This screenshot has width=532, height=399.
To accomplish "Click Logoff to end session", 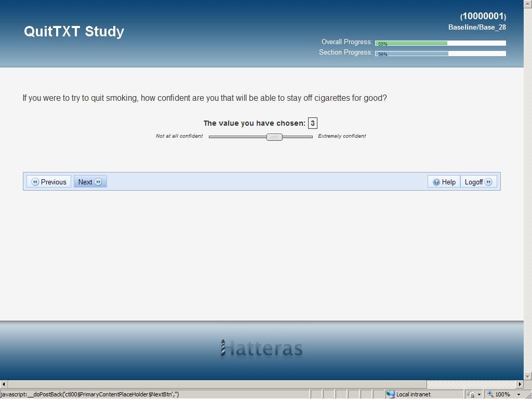I will (478, 182).
